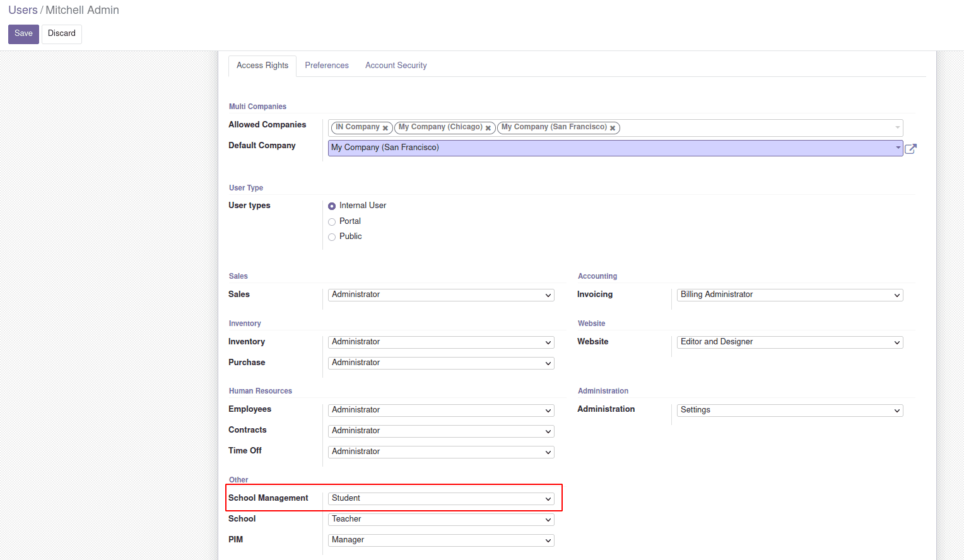This screenshot has width=964, height=560.
Task: Remove the My Company (San Francisco) tag
Action: click(613, 128)
